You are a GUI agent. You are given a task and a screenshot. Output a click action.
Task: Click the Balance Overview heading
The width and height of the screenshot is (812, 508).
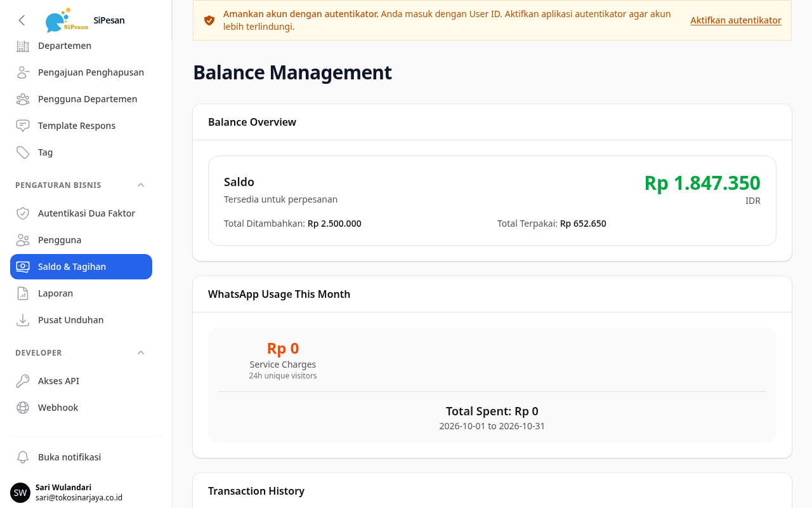click(252, 122)
